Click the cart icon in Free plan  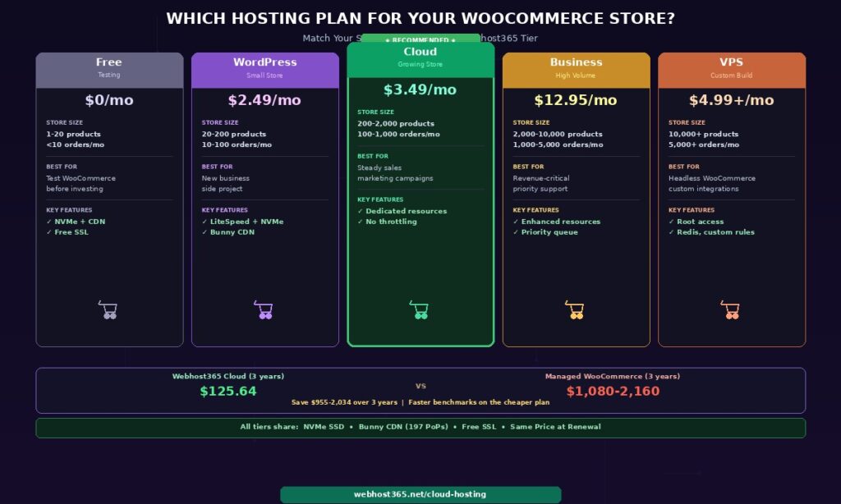pos(108,310)
